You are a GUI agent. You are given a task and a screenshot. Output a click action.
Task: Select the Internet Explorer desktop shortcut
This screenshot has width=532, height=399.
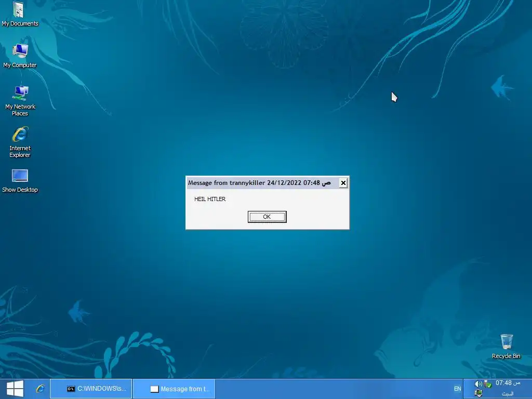click(20, 142)
